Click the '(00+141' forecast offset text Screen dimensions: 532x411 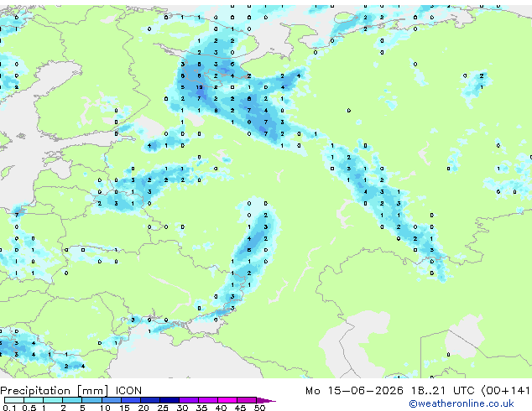coord(505,391)
